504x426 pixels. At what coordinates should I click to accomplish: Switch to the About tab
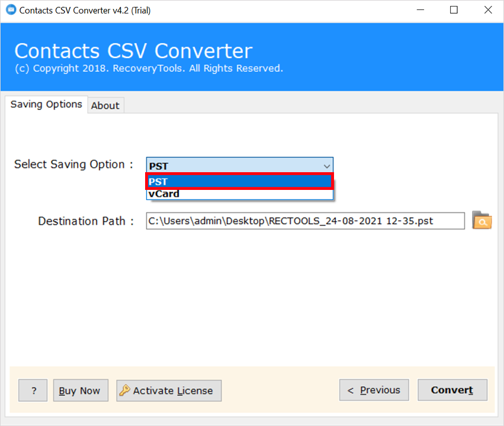tap(105, 105)
